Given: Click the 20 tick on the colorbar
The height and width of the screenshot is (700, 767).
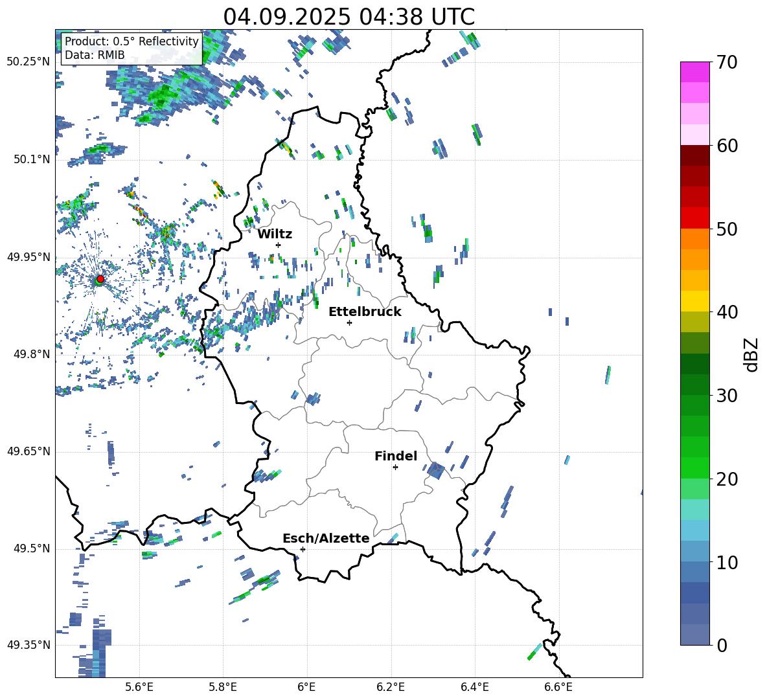Looking at the screenshot, I should 727,479.
